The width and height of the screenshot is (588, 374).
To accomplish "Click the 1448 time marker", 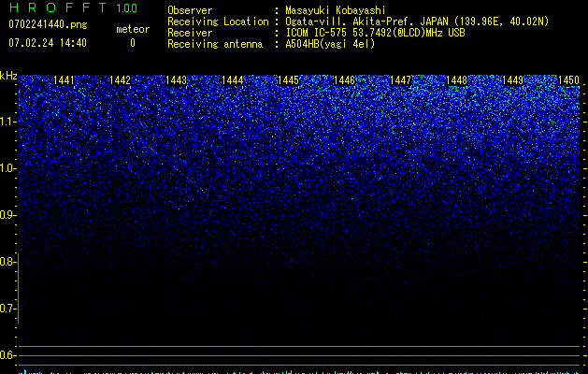I will coord(457,80).
